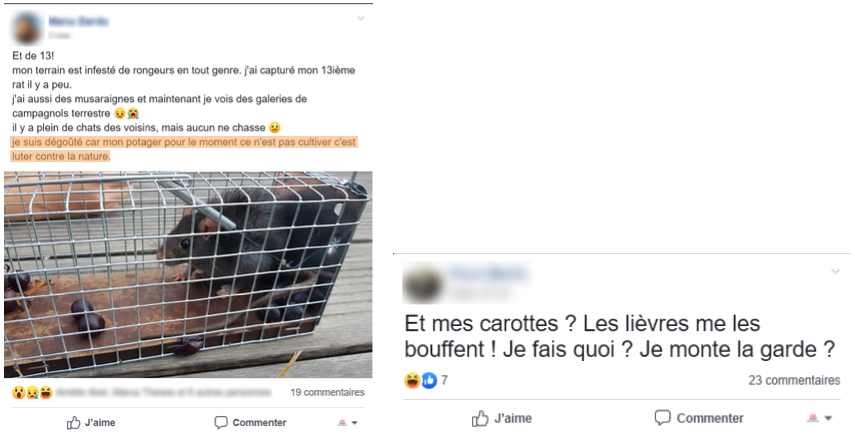Expand options chevron on the carrots post
Screen dimensions: 855x437
(835, 271)
